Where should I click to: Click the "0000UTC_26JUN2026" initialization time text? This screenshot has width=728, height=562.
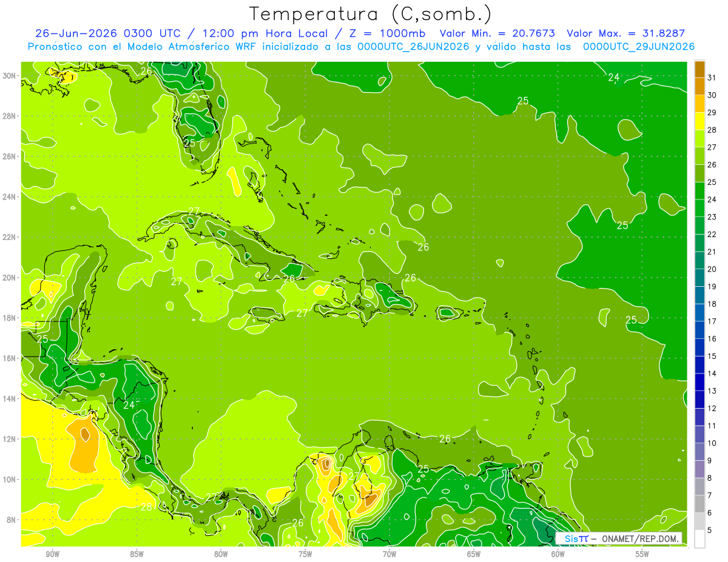coord(413,47)
